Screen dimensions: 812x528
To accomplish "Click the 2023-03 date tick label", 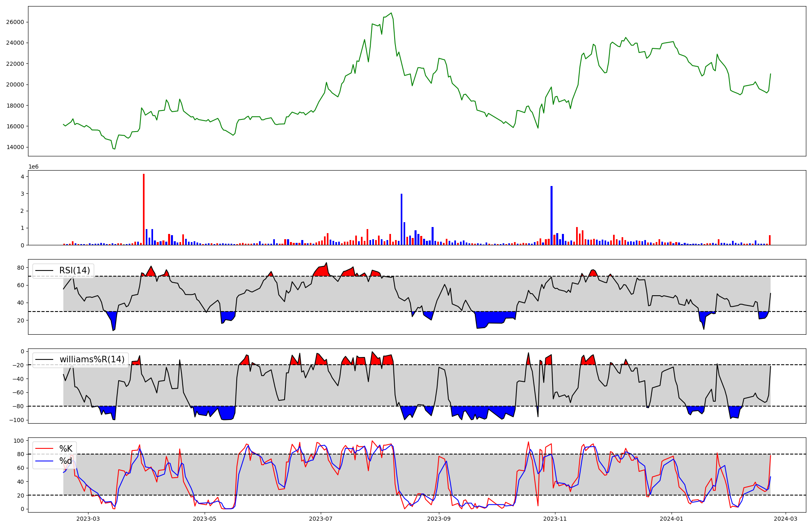I will point(88,519).
